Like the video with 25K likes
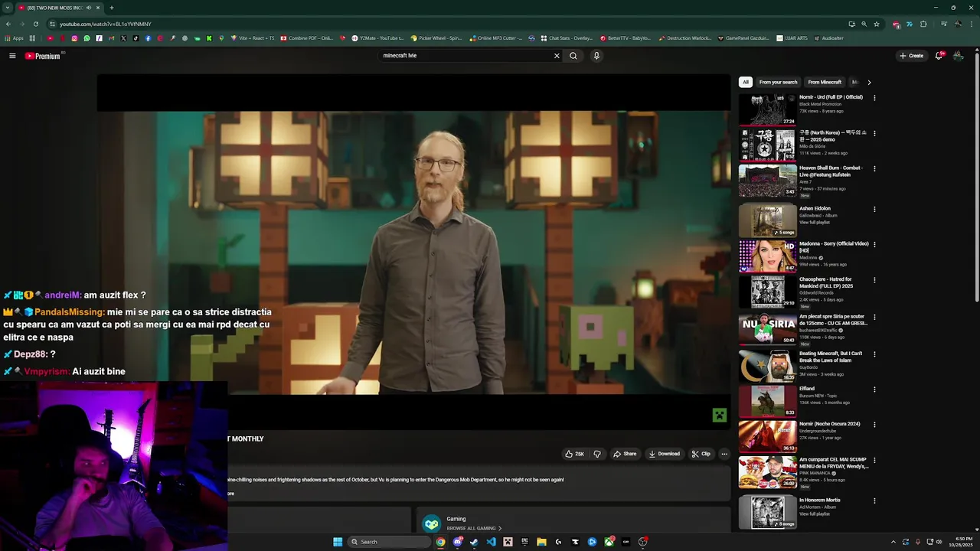This screenshot has width=980, height=551. tap(575, 454)
